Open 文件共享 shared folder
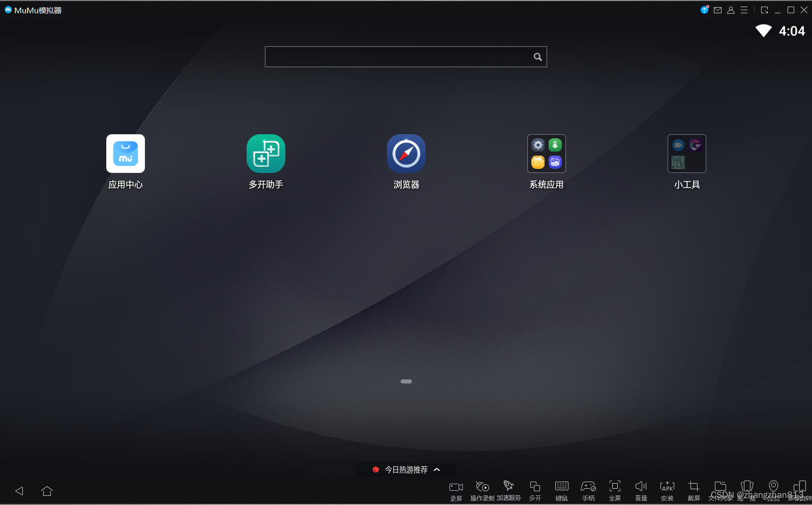Viewport: 812px width, 505px height. coord(720,491)
